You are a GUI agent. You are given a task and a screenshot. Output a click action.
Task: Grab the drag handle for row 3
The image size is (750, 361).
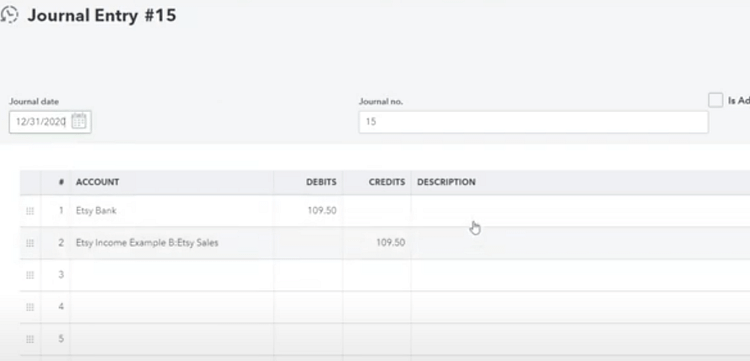coord(30,275)
